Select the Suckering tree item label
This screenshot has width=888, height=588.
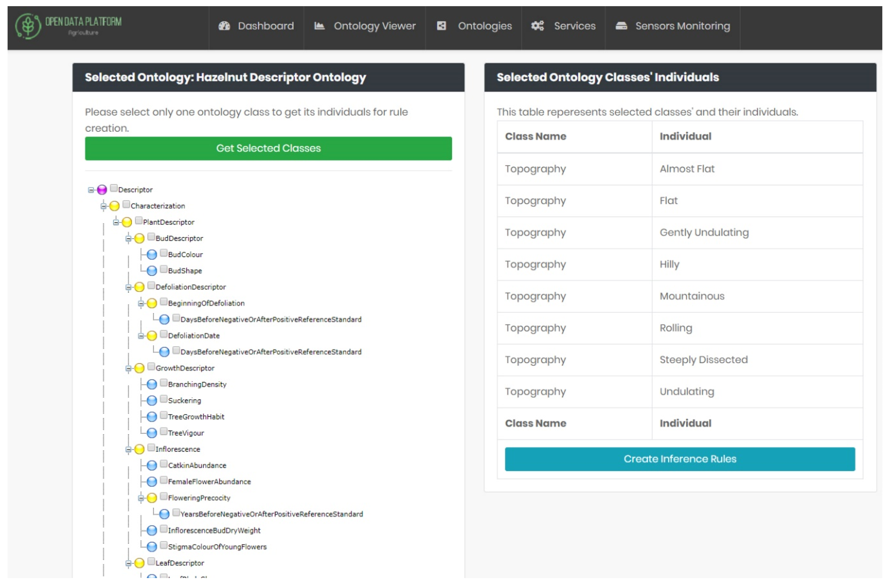tap(184, 401)
